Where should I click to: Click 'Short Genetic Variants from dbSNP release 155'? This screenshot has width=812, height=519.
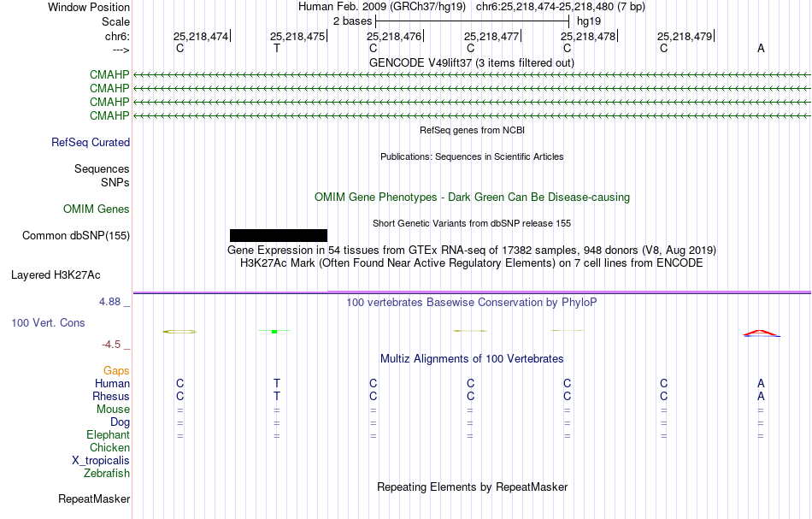click(x=472, y=223)
